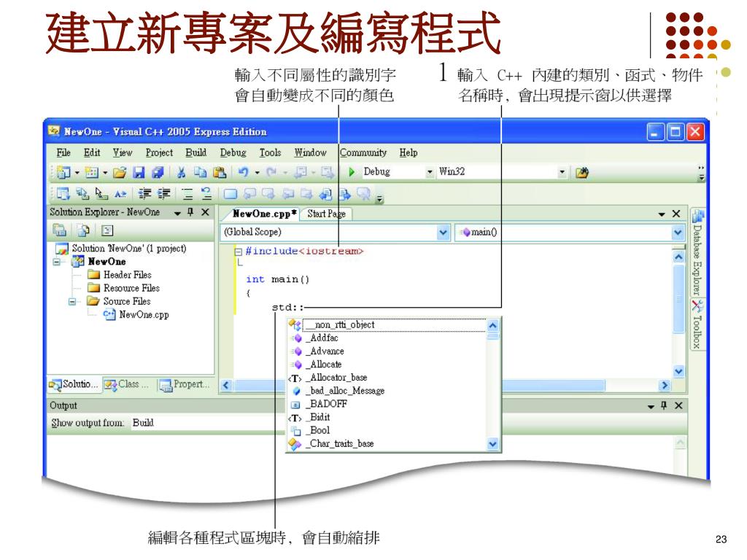Screen dimensions: 747x560
Task: Click the Increase Indent icon
Action: tap(164, 193)
